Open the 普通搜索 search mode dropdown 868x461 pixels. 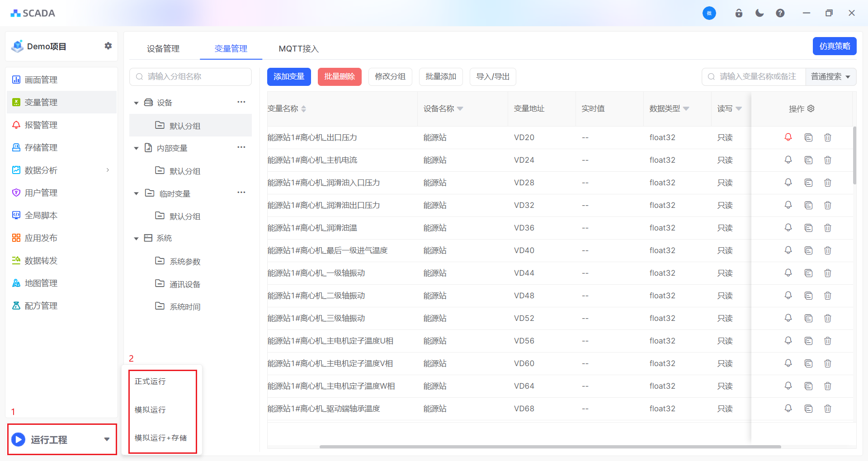point(830,76)
